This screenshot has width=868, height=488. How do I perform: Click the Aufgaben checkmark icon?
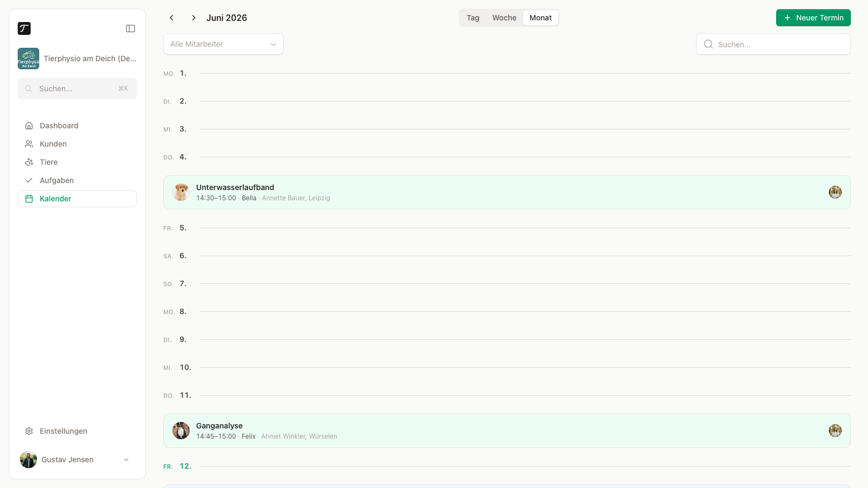[29, 180]
